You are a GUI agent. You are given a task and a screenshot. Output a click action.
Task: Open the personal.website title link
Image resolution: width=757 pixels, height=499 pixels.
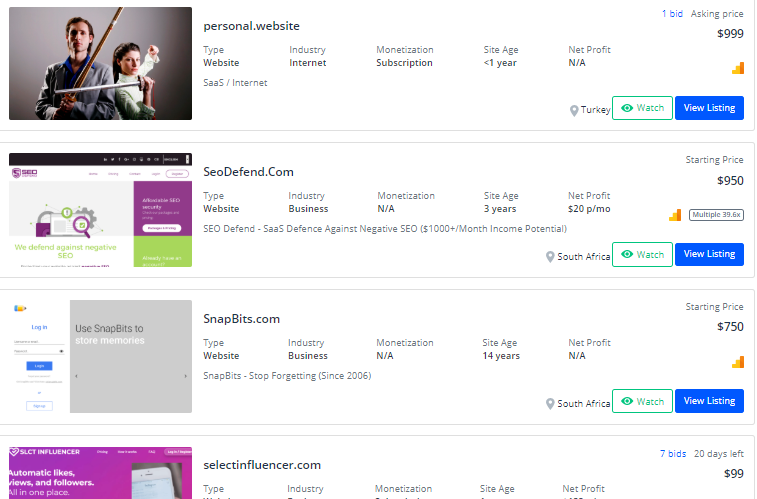pyautogui.click(x=252, y=26)
